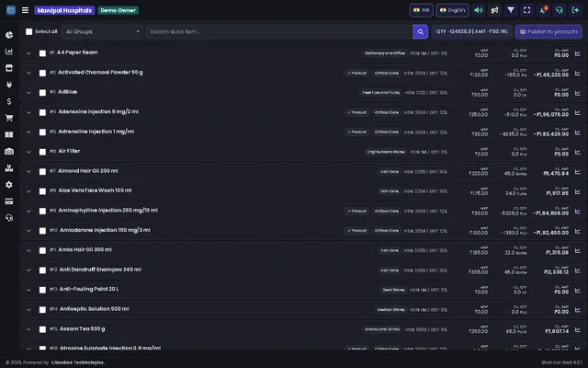Open stock chart icon for Assam Tea 500 g
The image size is (588, 368).
[578, 329]
